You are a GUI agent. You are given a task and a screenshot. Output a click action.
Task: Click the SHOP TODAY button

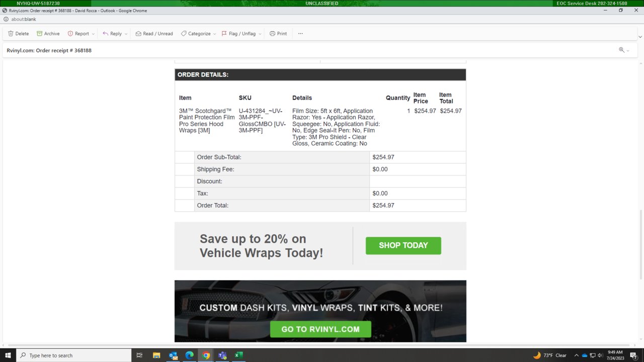[x=404, y=245]
